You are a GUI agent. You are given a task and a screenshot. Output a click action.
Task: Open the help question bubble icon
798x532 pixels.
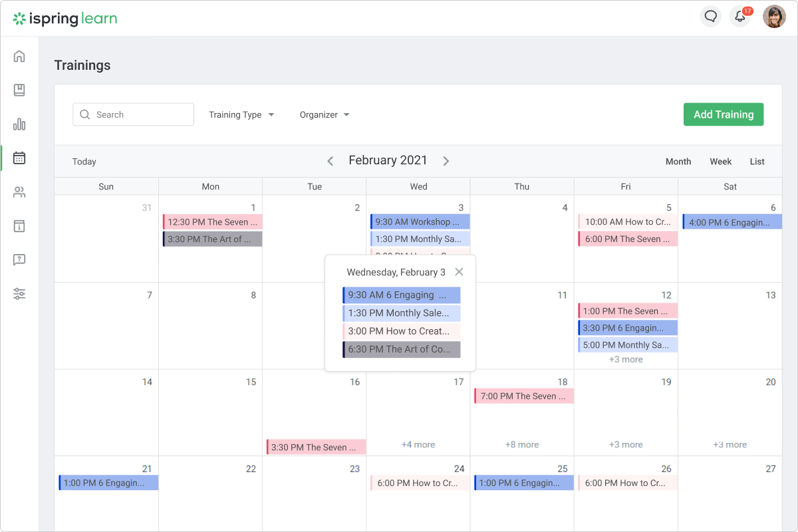19,260
